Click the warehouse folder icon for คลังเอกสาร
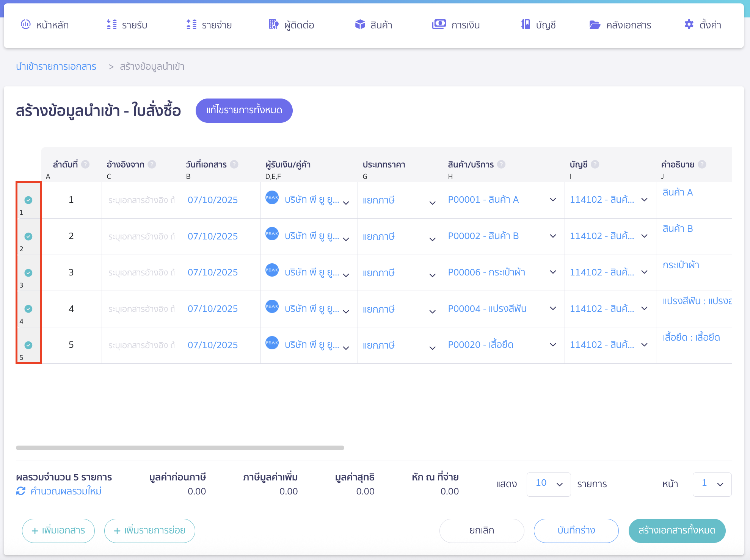This screenshot has width=750, height=560. (x=595, y=25)
